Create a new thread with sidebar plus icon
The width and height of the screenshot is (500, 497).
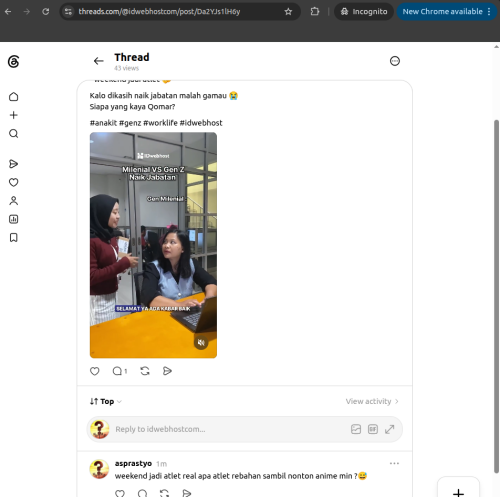click(13, 115)
